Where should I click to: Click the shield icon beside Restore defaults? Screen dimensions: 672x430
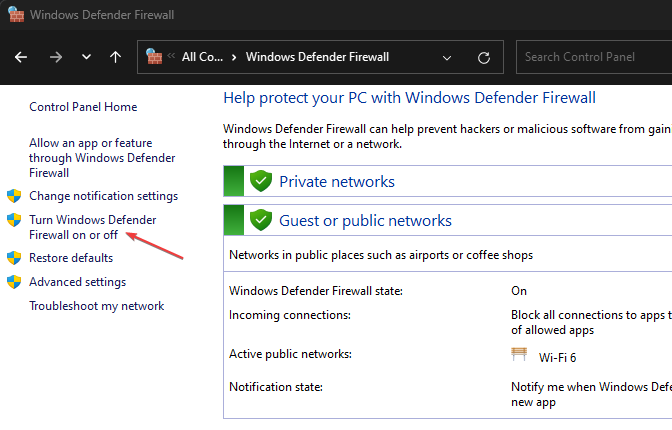point(14,258)
